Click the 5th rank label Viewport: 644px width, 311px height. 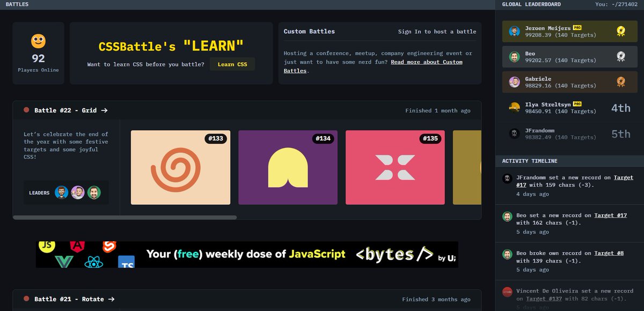(621, 134)
